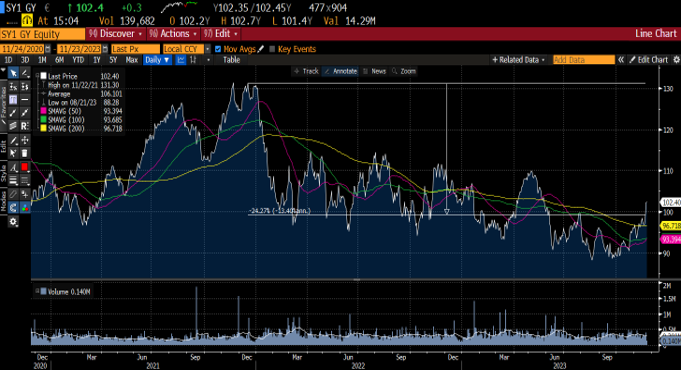Click the SY1 GY Equity security field

43,34
